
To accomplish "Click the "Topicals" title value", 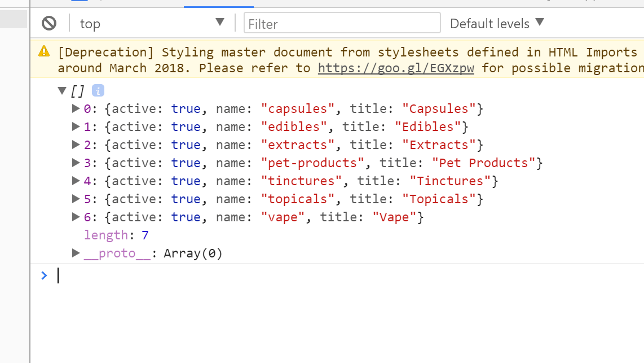I will pyautogui.click(x=439, y=199).
